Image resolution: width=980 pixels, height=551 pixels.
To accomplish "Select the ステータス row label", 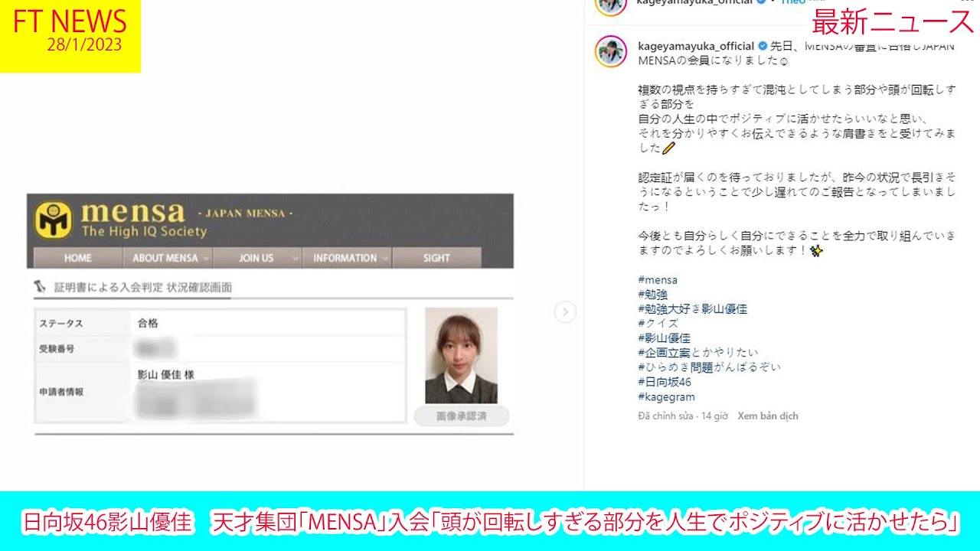I will [61, 324].
